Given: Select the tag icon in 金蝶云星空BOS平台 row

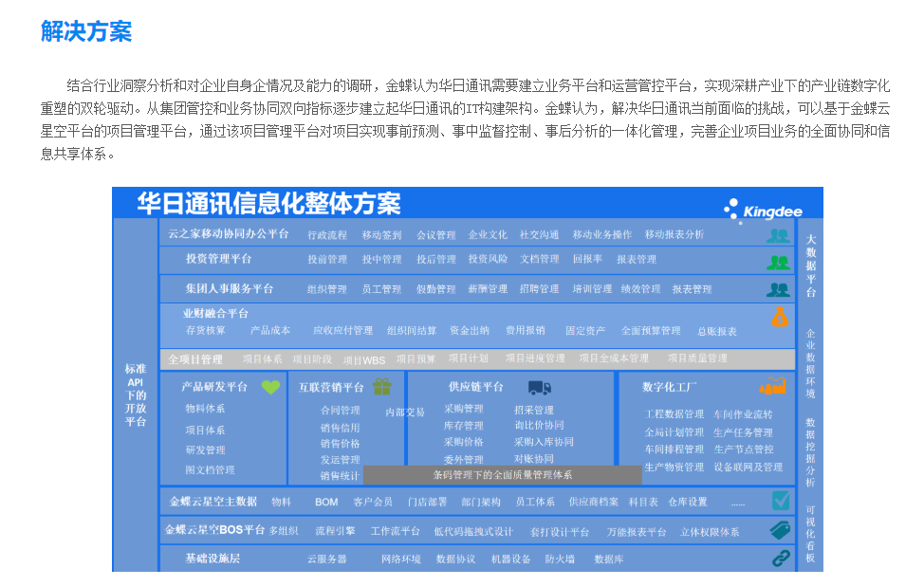Looking at the screenshot, I should point(780,530).
